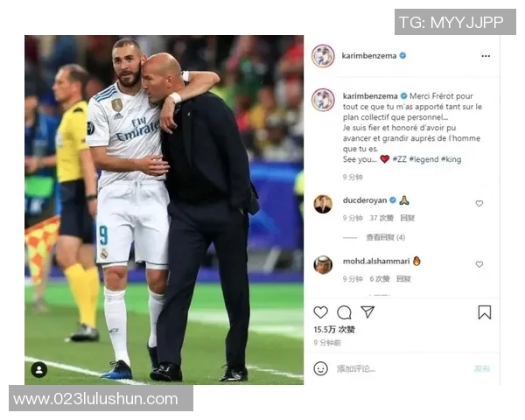The height and width of the screenshot is (420, 525).
Task: Open comment bubble icon under post
Action: (344, 312)
